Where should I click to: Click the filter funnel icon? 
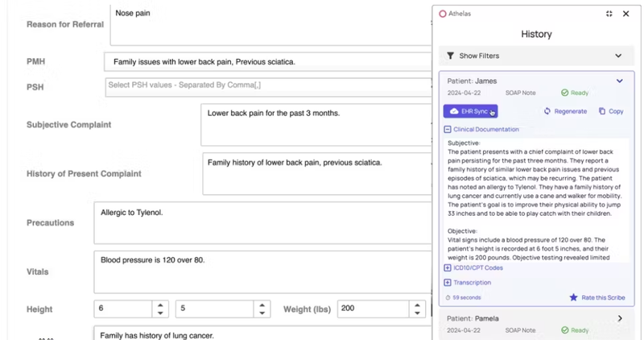coord(451,56)
